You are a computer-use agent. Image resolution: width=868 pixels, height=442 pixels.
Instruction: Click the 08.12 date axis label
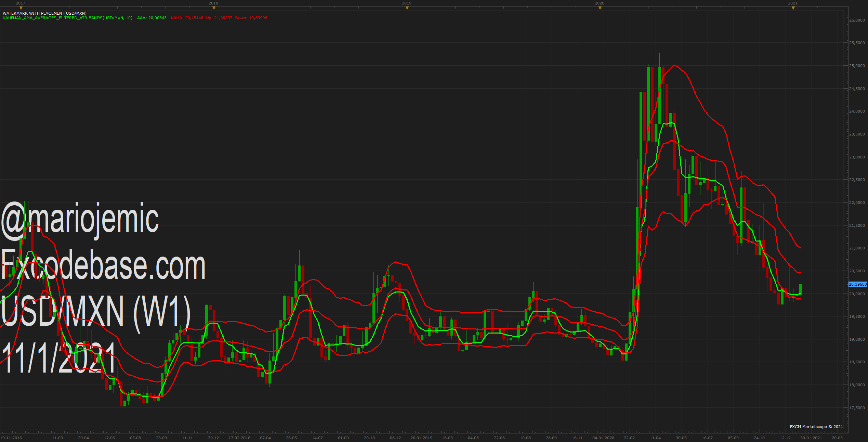[x=395, y=438]
